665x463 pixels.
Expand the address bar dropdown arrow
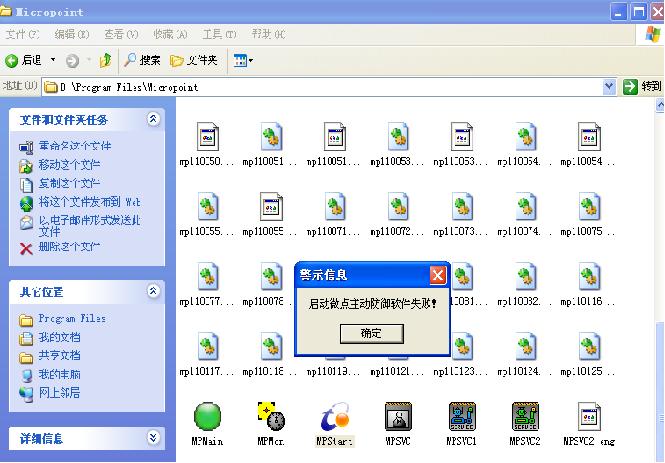click(609, 86)
